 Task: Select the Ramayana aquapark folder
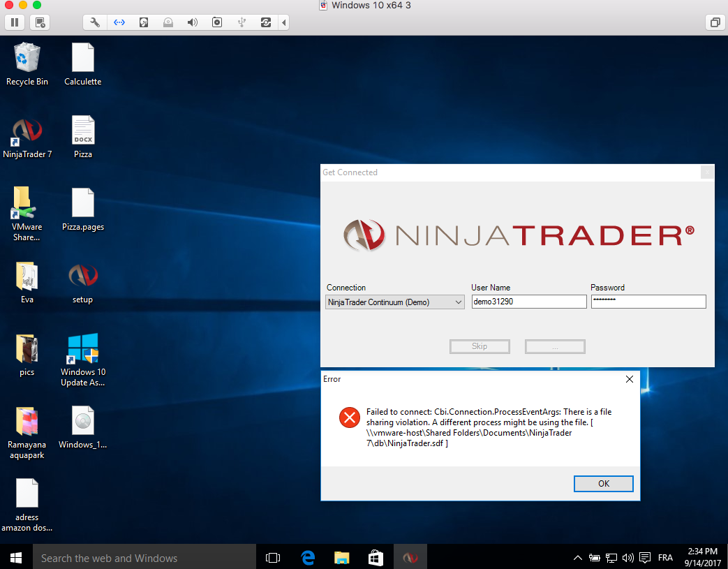pyautogui.click(x=27, y=433)
